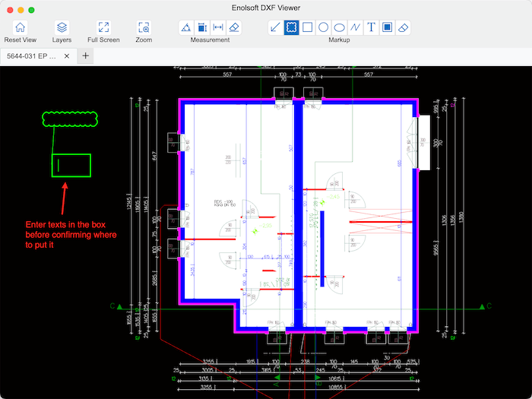Viewport: 532px width, 399px height.
Task: Switch to the 5644-031 EP tab
Action: (x=32, y=56)
